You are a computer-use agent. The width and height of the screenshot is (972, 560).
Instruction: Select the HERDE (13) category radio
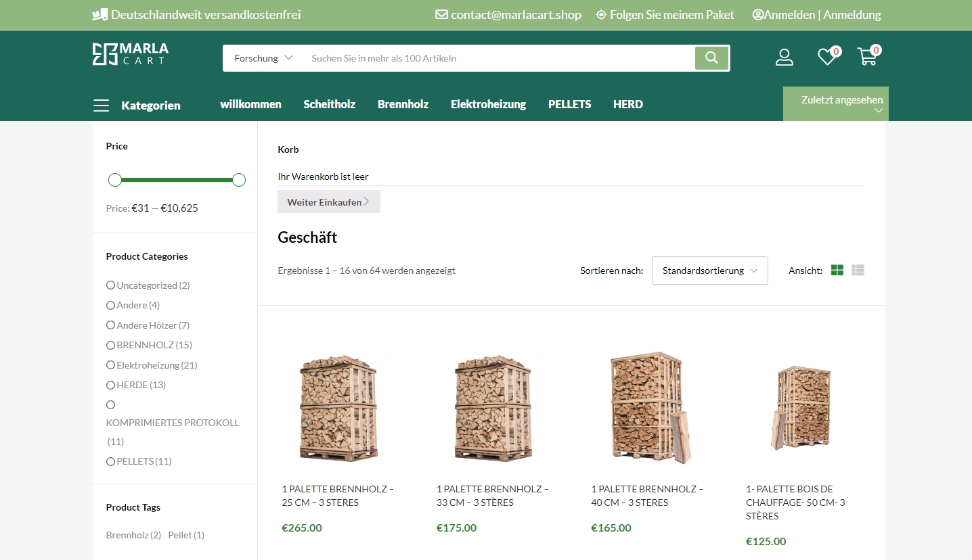coord(110,385)
